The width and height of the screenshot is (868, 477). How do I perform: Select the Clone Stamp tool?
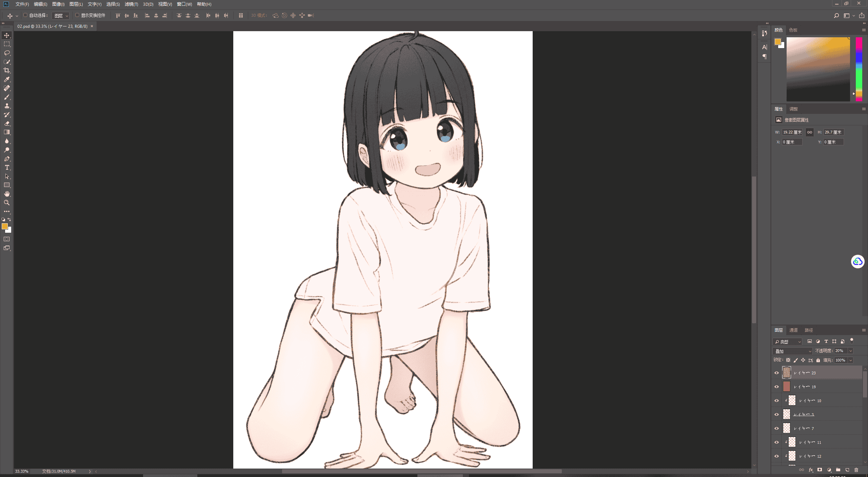(x=7, y=106)
